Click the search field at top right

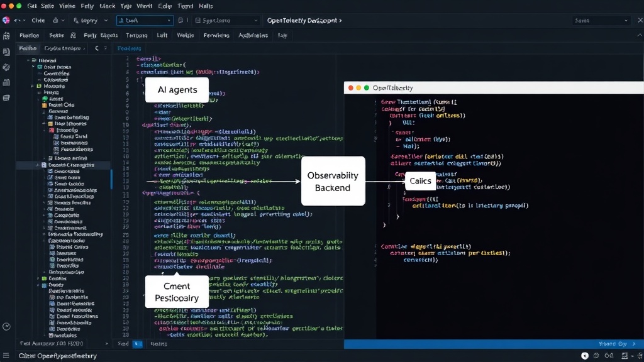[x=601, y=20]
